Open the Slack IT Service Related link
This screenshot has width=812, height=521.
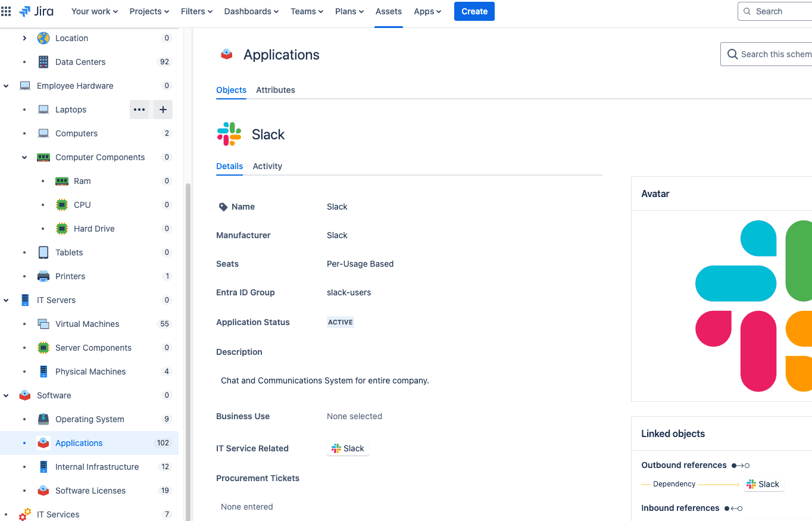tap(348, 448)
